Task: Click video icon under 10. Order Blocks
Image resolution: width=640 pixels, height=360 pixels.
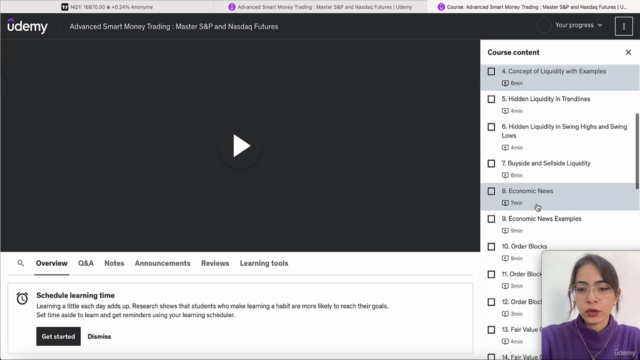Action: 505,258
